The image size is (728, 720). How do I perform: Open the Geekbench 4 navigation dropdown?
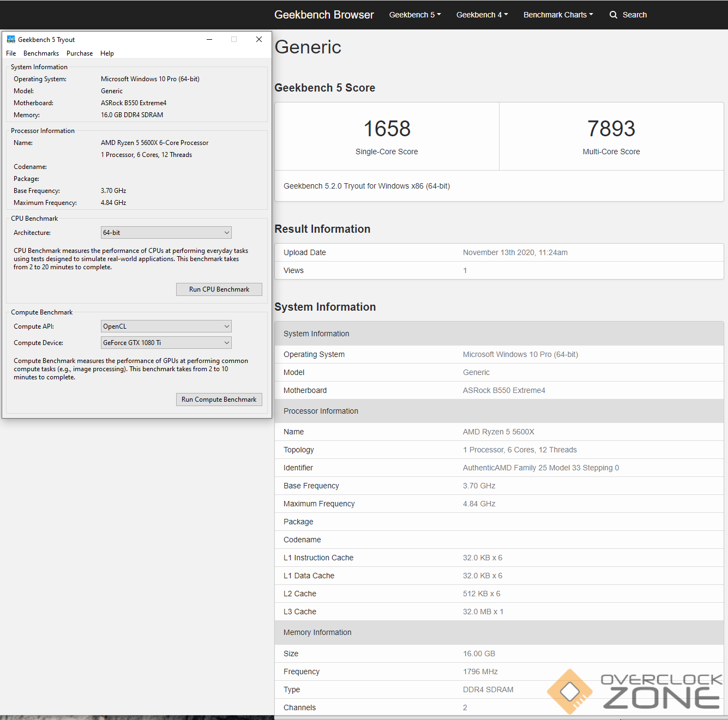click(x=482, y=15)
